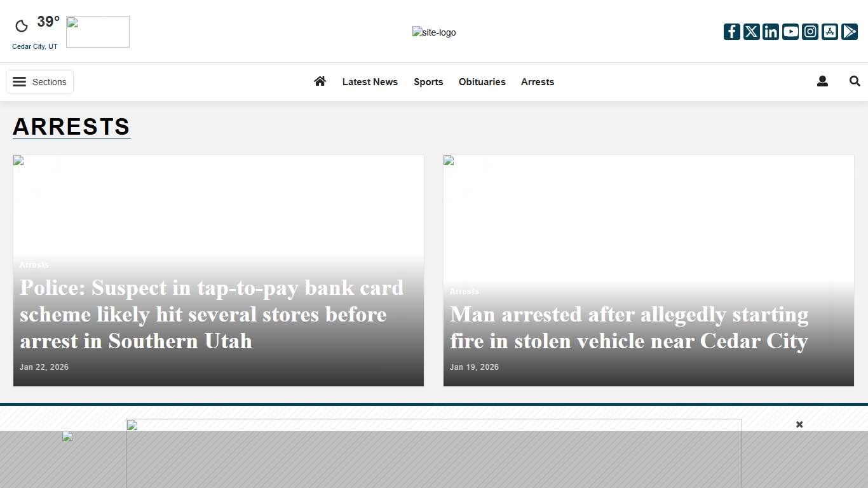View the Instagram profile
Screen dimensions: 868x488
(x=810, y=31)
